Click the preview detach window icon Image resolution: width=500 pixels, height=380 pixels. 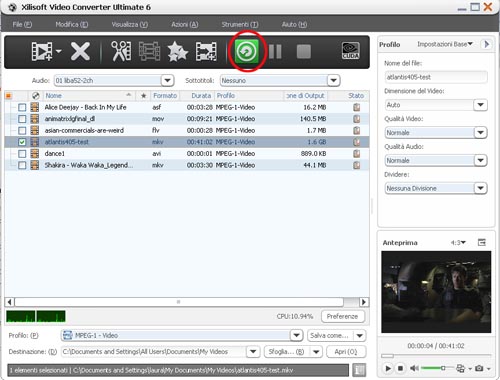482,242
